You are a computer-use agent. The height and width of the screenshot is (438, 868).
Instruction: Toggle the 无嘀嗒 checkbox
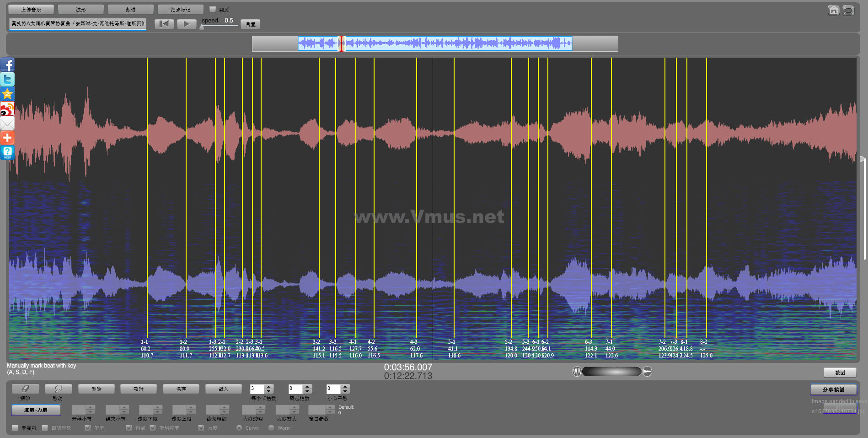coord(16,428)
